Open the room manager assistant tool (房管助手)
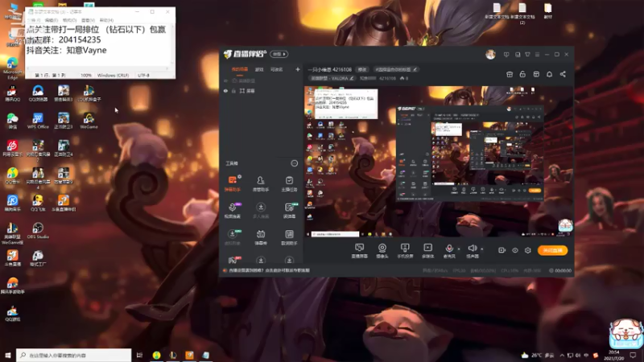Screen dimensions: 644x362 [x=260, y=183]
